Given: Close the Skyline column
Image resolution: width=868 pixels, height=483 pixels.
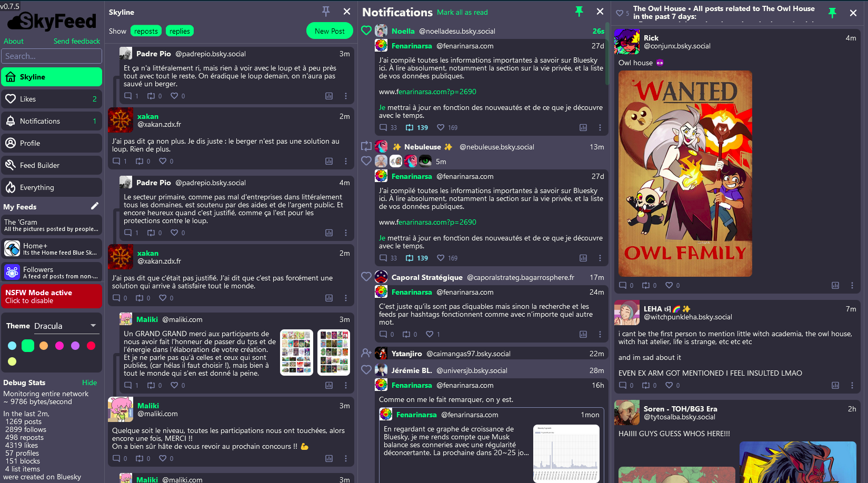Looking at the screenshot, I should (x=347, y=11).
